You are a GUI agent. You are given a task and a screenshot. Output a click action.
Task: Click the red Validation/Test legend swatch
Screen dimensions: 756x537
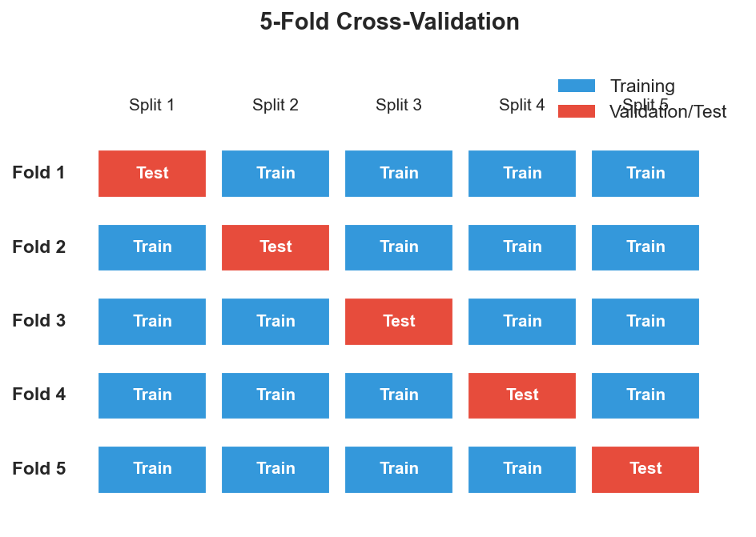coord(577,111)
